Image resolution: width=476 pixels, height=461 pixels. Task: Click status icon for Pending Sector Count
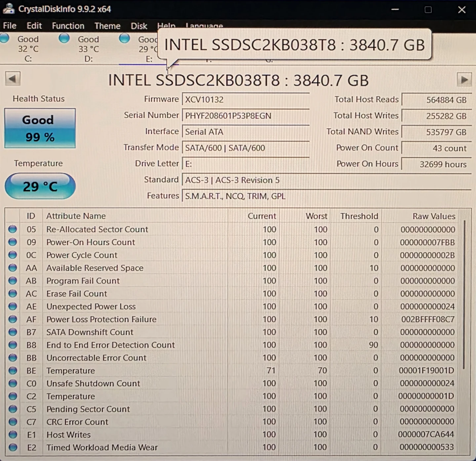click(13, 409)
